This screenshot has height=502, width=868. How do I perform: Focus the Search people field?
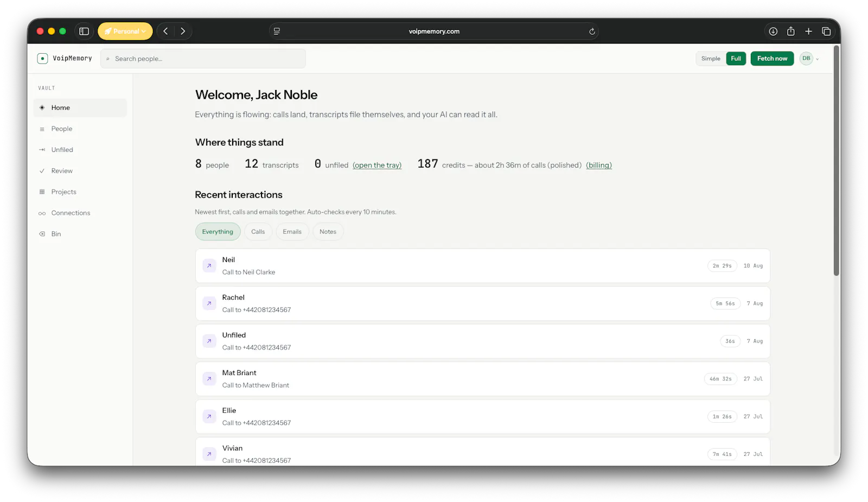(x=203, y=59)
